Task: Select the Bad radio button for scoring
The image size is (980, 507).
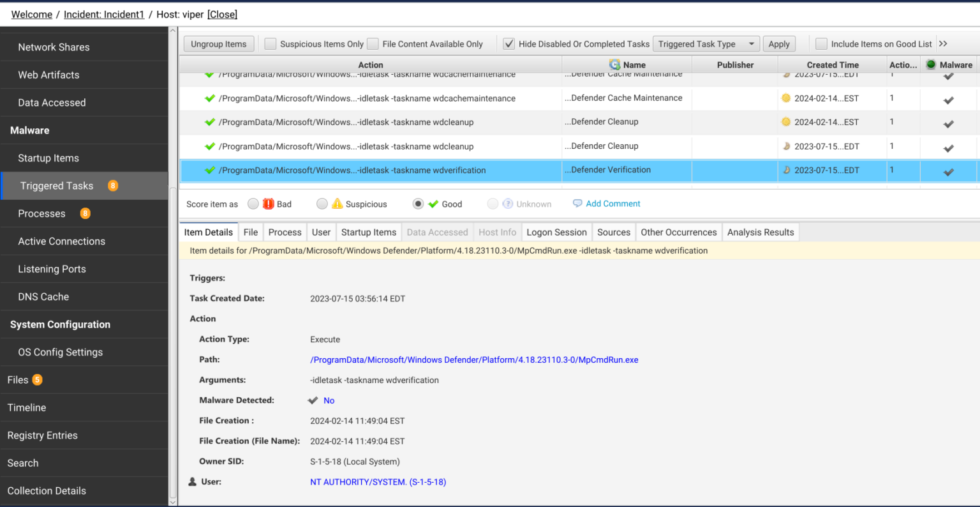Action: pos(254,203)
